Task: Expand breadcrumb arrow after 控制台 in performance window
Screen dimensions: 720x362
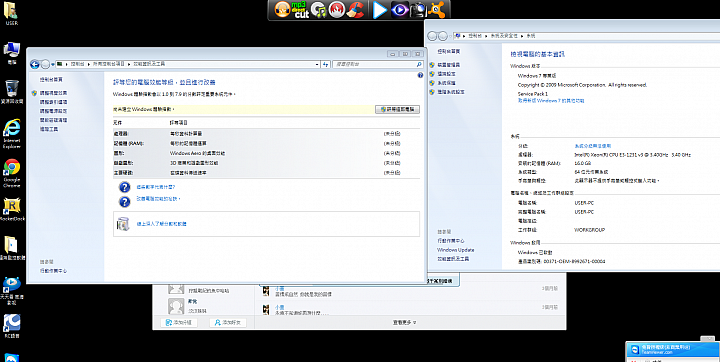Action: pyautogui.click(x=89, y=64)
